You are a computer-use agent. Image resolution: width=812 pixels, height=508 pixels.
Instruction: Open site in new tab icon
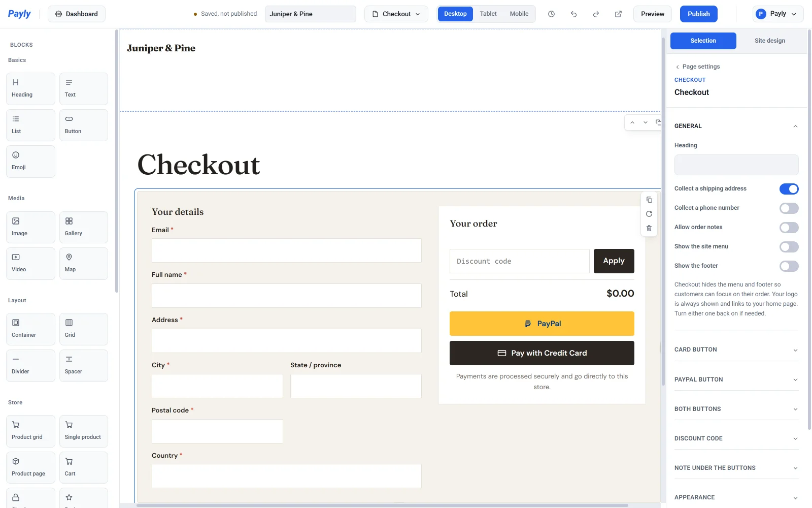tap(618, 14)
